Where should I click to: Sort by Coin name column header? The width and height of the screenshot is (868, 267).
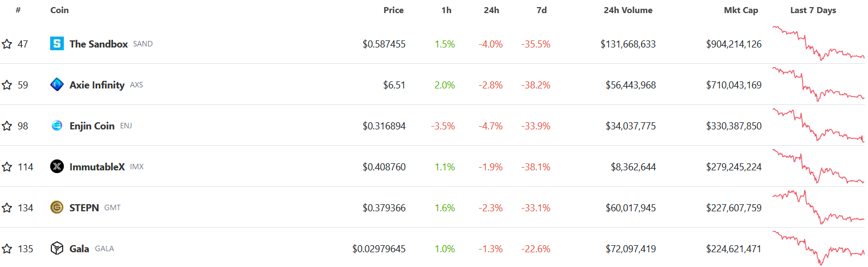[x=59, y=10]
